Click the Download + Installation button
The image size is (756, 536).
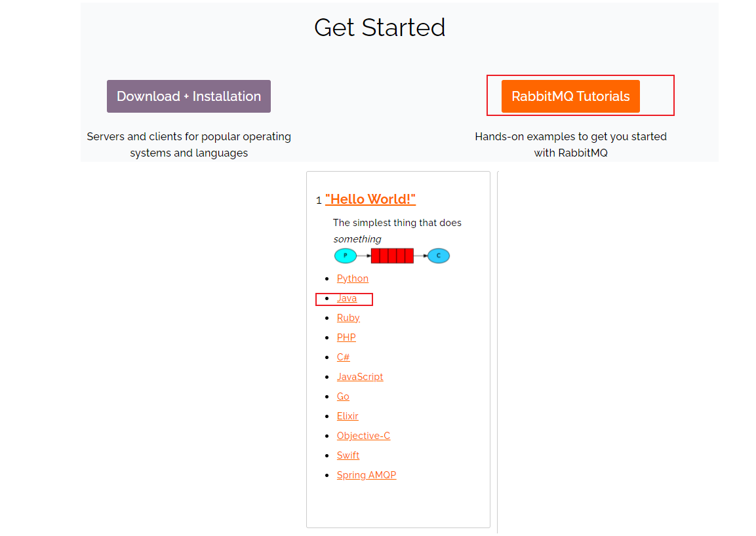click(189, 96)
